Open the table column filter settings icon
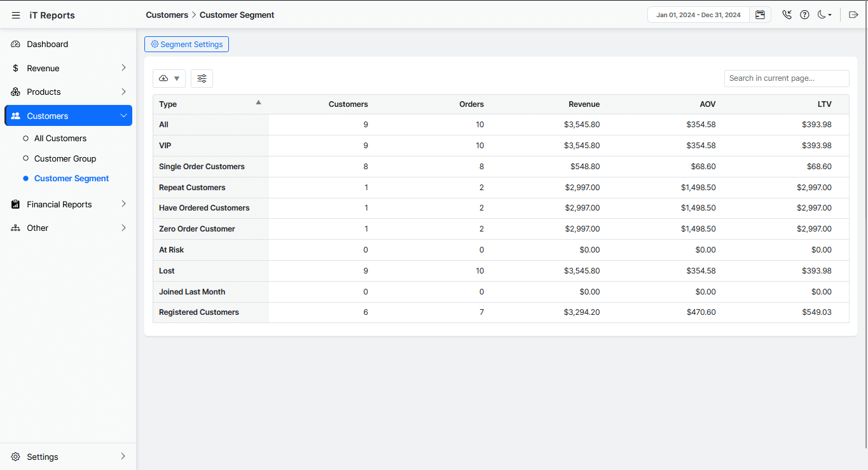The image size is (868, 470). pos(202,78)
